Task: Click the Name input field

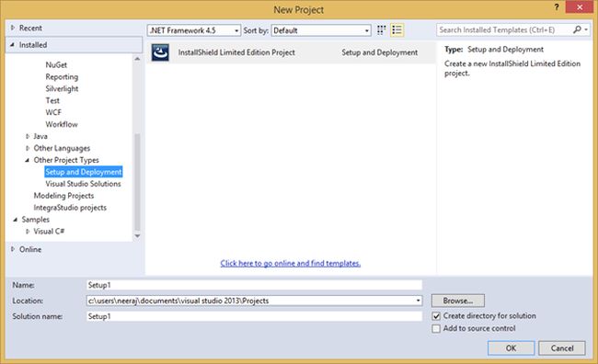Action: coord(254,285)
